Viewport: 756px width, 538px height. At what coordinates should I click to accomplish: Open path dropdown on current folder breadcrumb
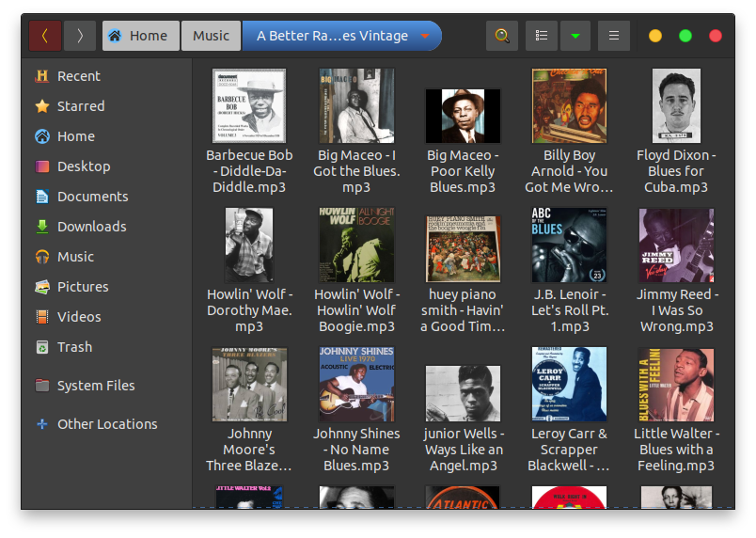[425, 36]
